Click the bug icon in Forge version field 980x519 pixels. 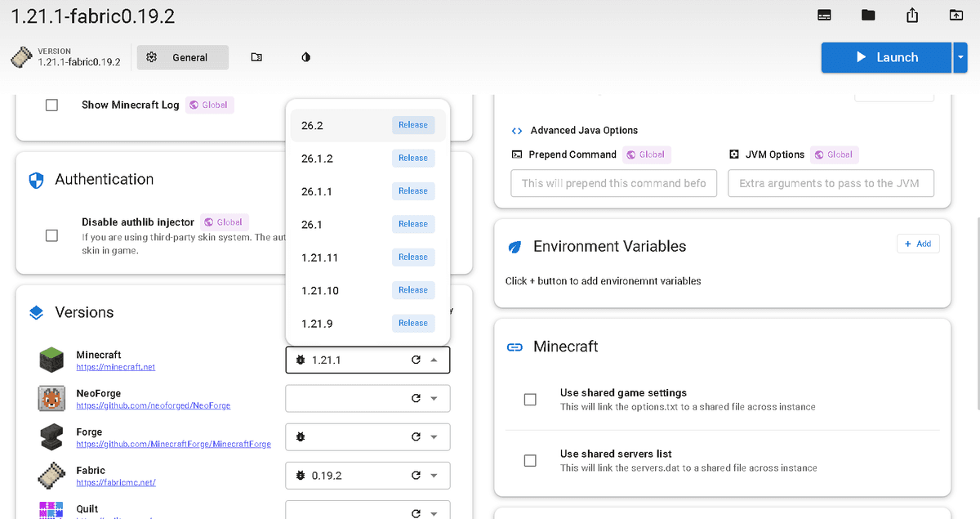tap(301, 436)
